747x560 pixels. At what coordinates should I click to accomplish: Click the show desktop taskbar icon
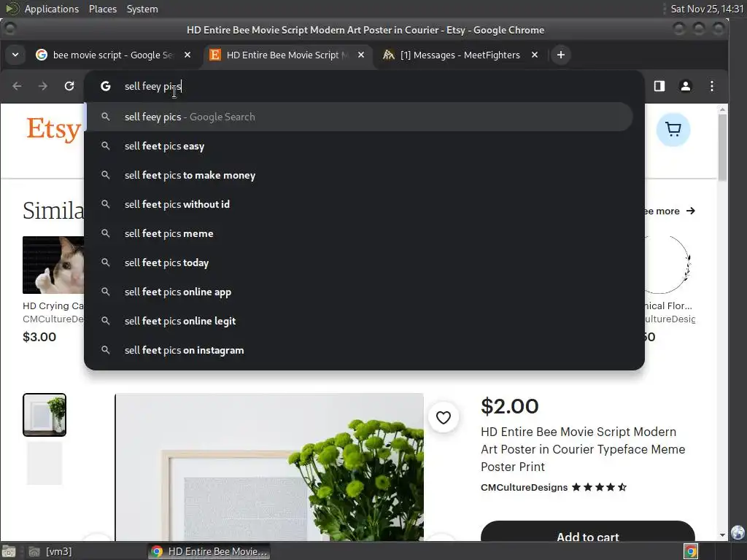pyautogui.click(x=9, y=551)
